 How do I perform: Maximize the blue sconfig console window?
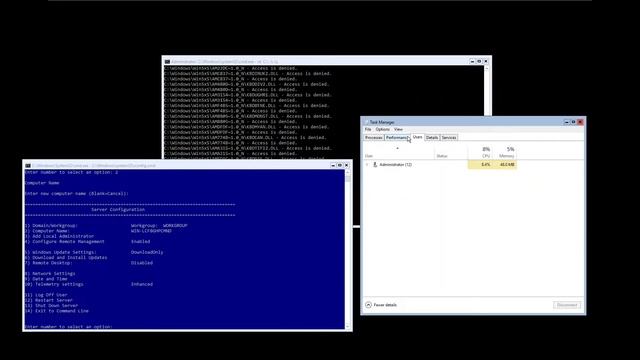340,165
